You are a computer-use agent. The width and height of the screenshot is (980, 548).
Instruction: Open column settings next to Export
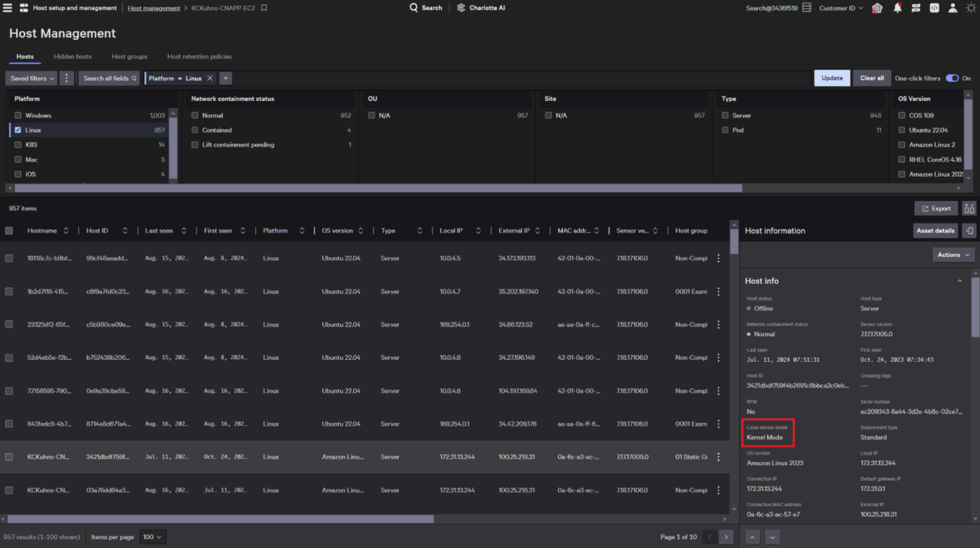pos(969,208)
